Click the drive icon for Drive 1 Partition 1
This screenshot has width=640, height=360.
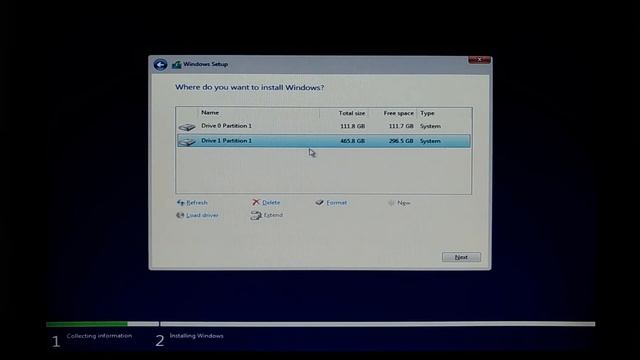pos(187,142)
